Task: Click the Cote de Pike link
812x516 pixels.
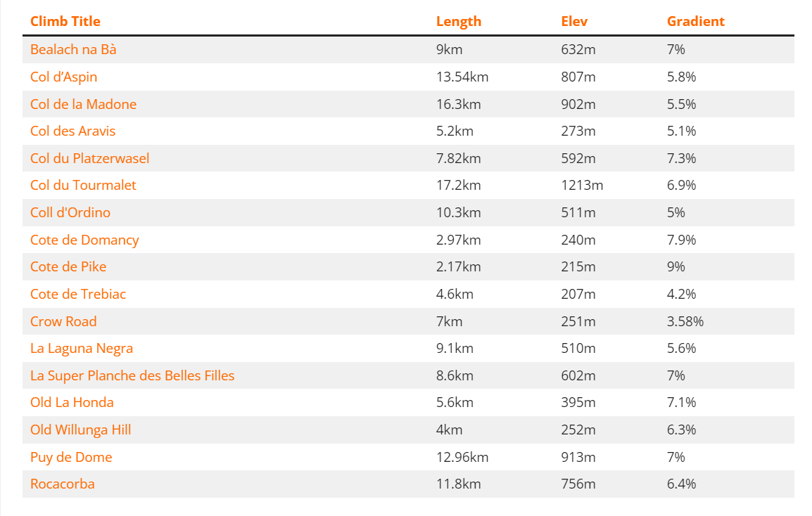Action: coord(68,267)
